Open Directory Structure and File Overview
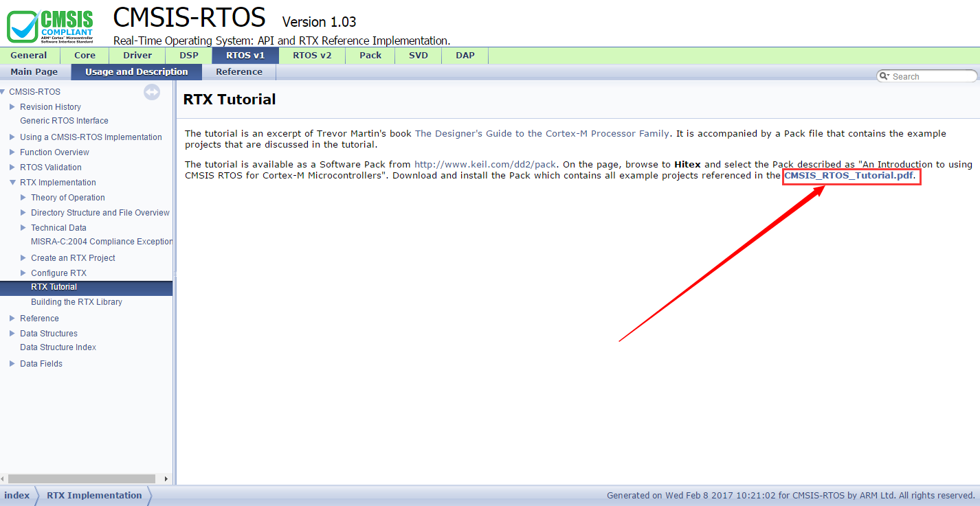This screenshot has width=980, height=506. click(x=100, y=213)
